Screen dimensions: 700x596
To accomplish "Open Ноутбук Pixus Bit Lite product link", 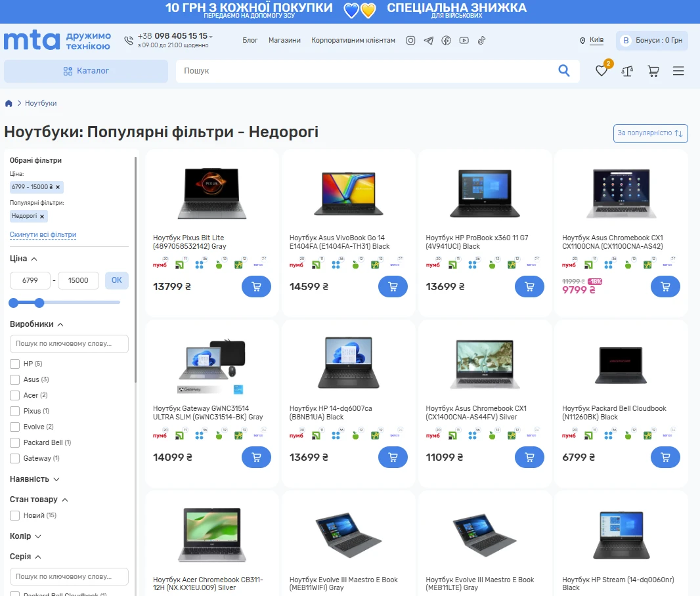I will [190, 242].
